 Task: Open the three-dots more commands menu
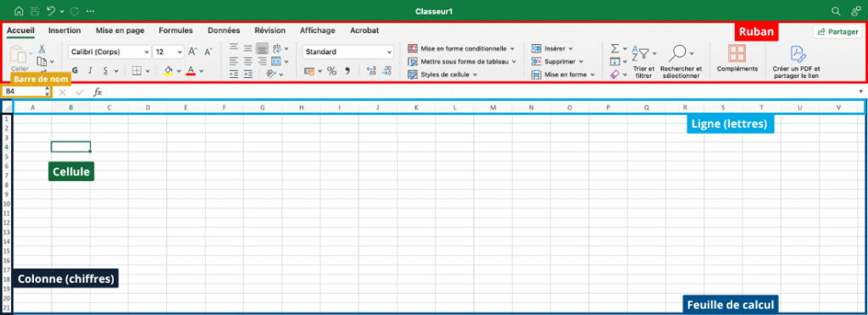pyautogui.click(x=91, y=11)
